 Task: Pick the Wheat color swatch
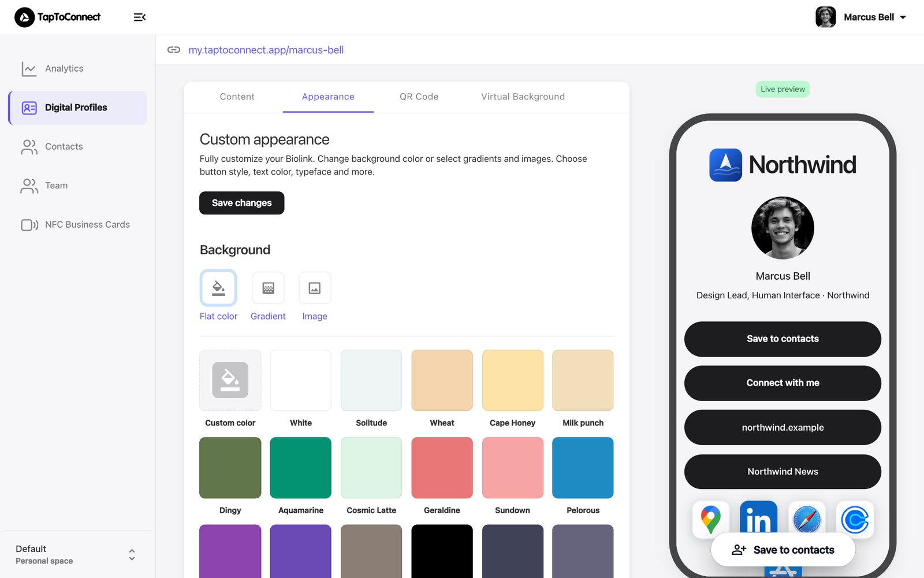[442, 380]
